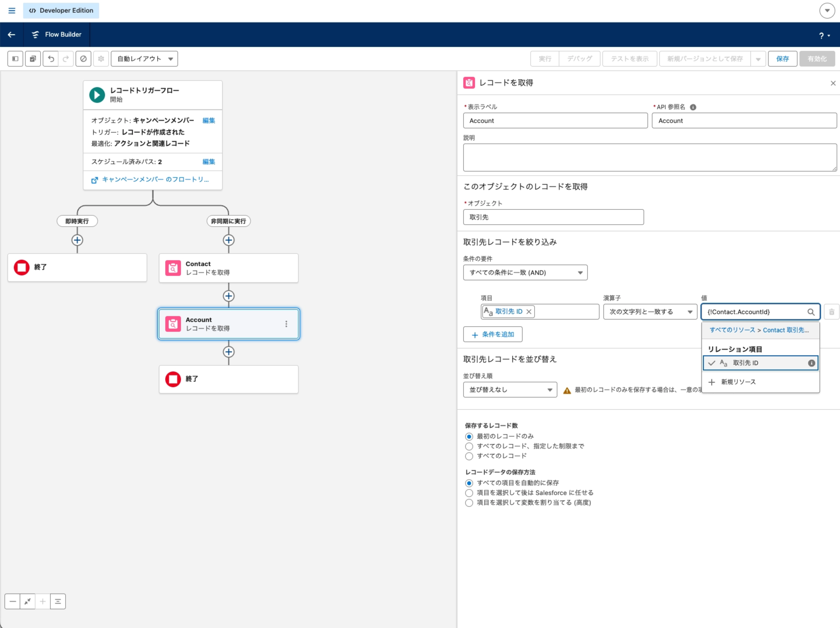Edit the object trigger via 編集 link
The image size is (840, 628).
pos(209,121)
